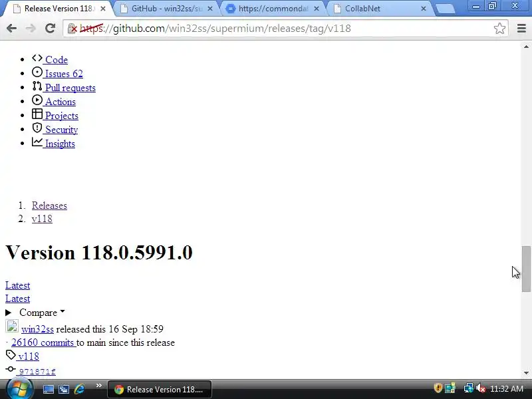The width and height of the screenshot is (532, 399).
Task: Open the v118 tag link
Action: (x=29, y=356)
